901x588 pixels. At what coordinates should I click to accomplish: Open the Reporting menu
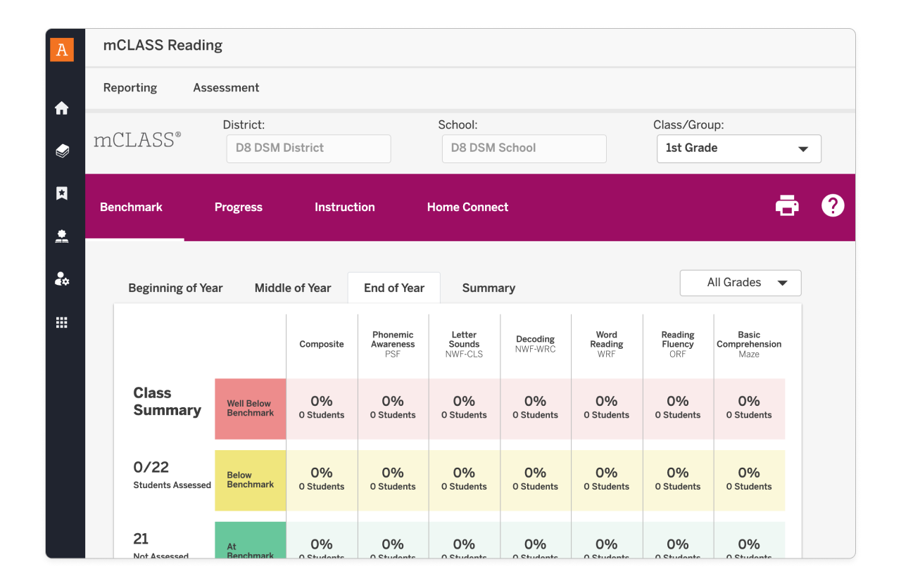click(130, 88)
